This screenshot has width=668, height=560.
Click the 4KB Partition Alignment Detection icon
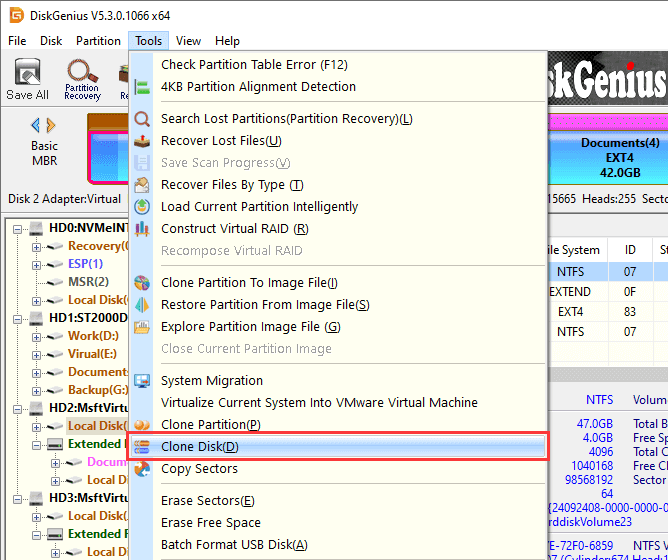(x=142, y=87)
